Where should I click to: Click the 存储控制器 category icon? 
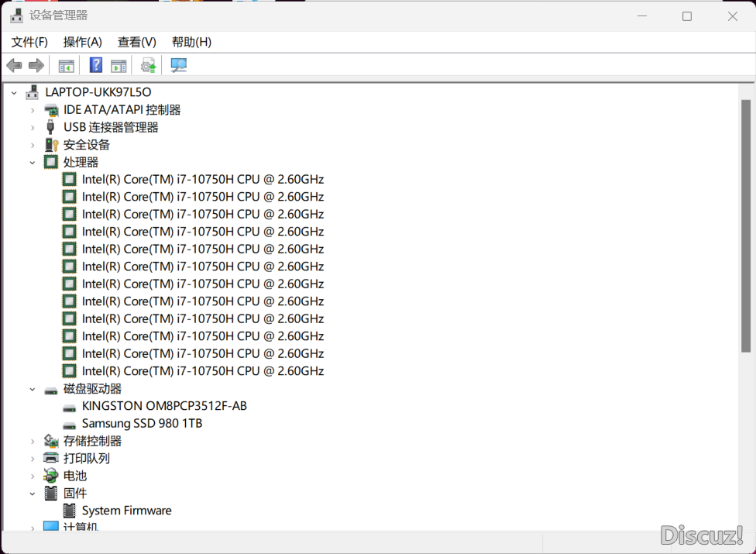[x=51, y=441]
